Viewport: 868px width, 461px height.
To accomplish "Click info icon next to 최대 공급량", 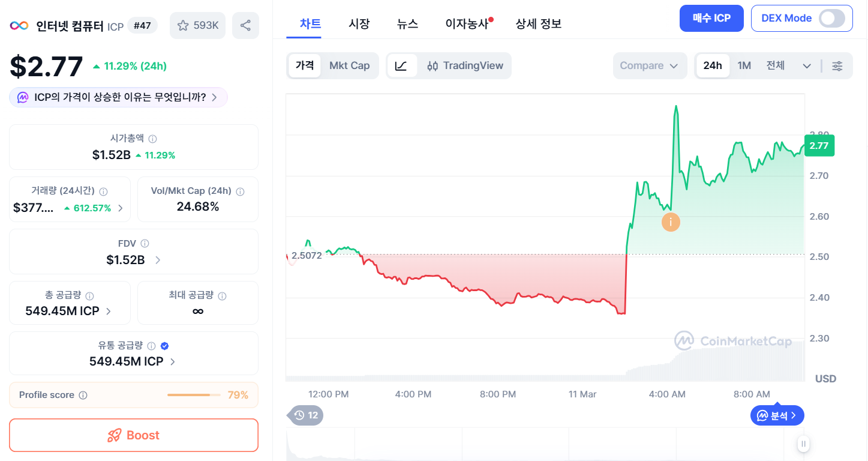I will (222, 296).
